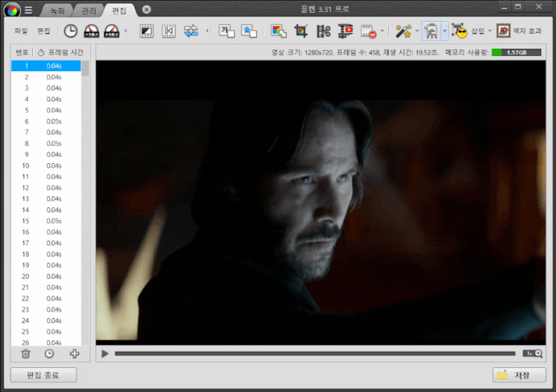The height and width of the screenshot is (392, 556).
Task: Select the crop tool
Action: tap(301, 31)
